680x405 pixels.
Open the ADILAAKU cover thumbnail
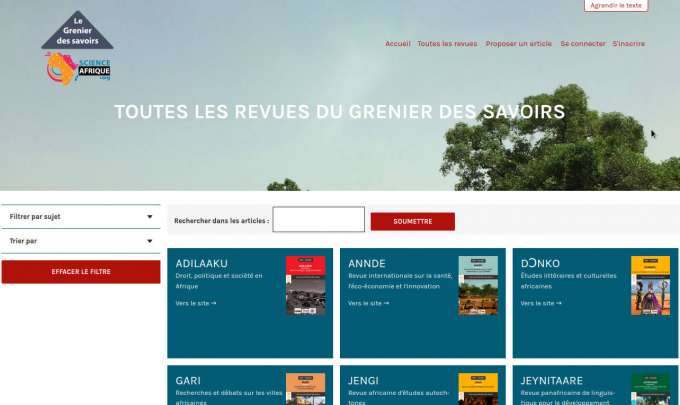305,285
